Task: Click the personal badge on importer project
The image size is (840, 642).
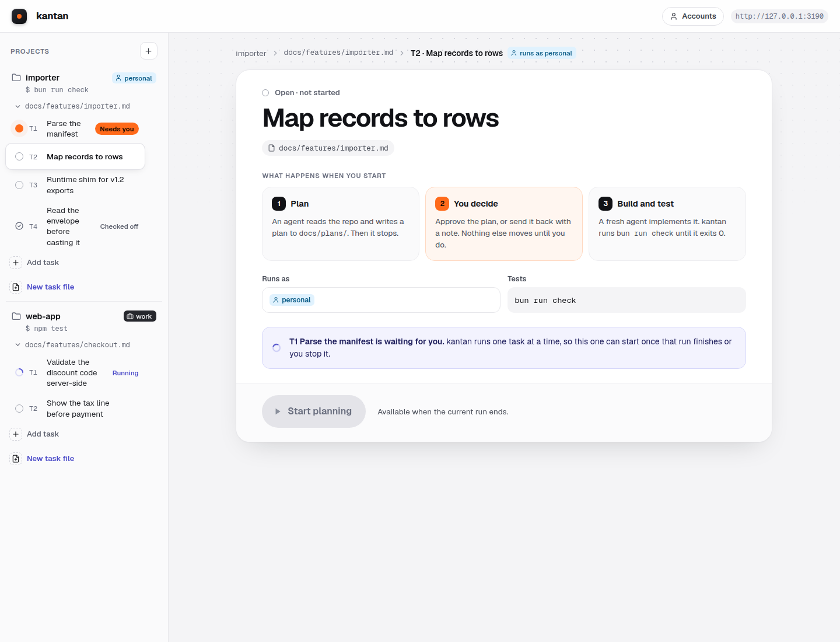Action: pos(134,78)
